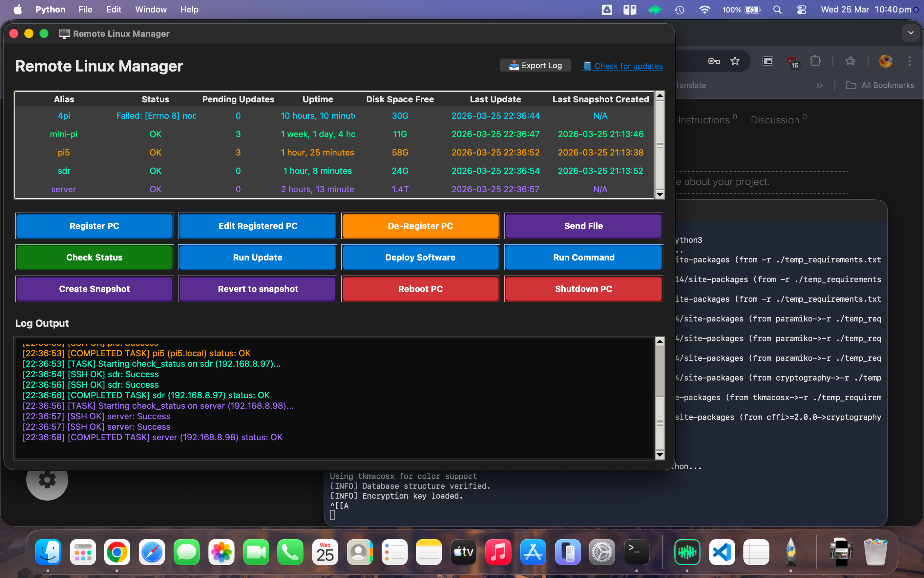Click the log output scrollbar down arrow
This screenshot has width=924, height=578.
pyautogui.click(x=660, y=455)
